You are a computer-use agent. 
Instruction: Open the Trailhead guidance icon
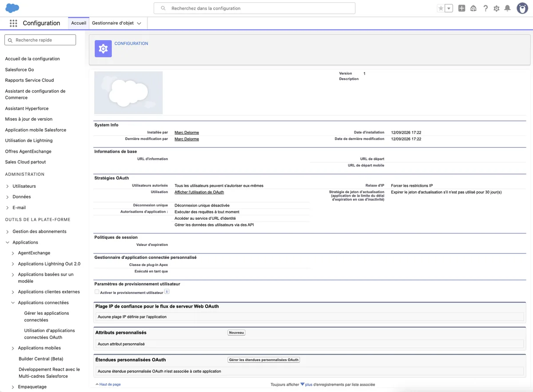pos(473,8)
